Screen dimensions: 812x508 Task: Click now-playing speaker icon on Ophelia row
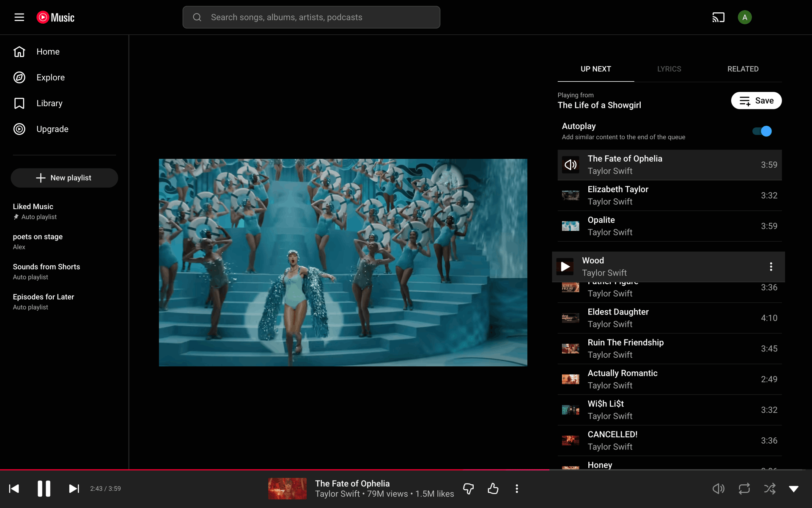[571, 165]
